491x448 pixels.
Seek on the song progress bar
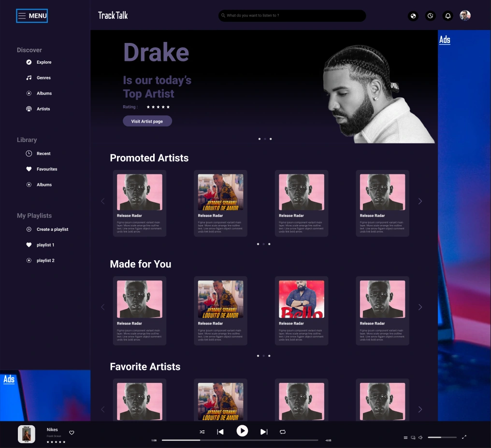[x=240, y=440]
